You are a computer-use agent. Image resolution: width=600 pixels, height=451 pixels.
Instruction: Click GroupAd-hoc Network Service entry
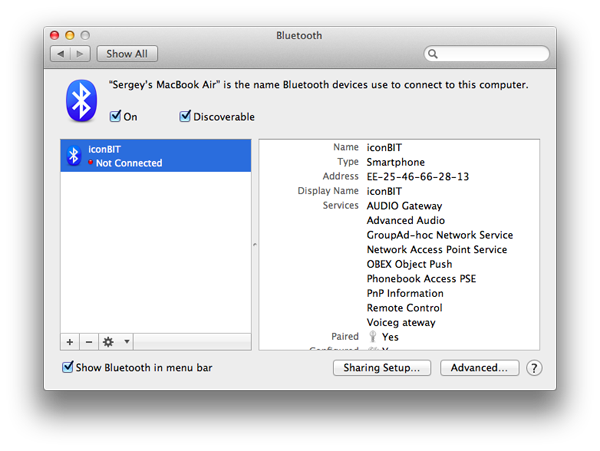pos(440,235)
